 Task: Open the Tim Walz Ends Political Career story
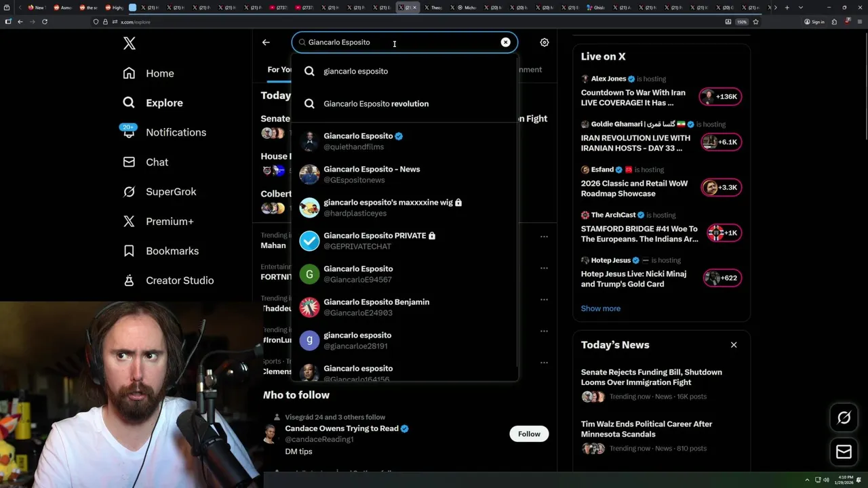tap(661, 436)
